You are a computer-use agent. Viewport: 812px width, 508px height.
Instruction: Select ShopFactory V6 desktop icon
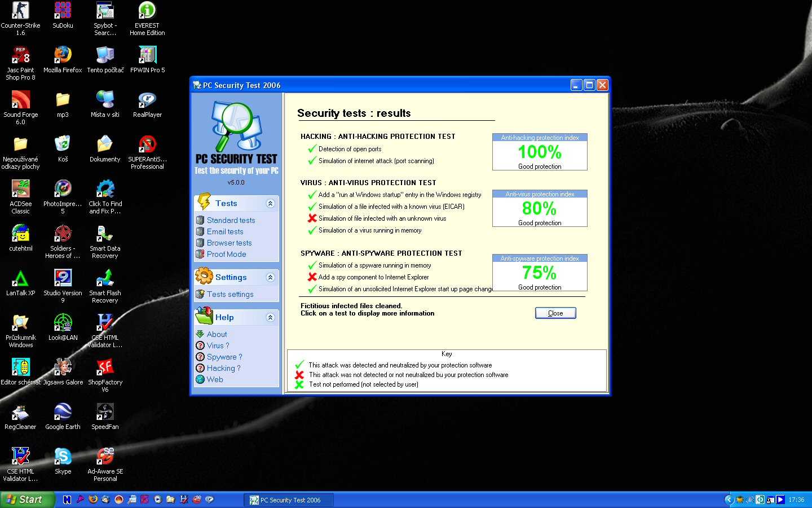pos(105,375)
